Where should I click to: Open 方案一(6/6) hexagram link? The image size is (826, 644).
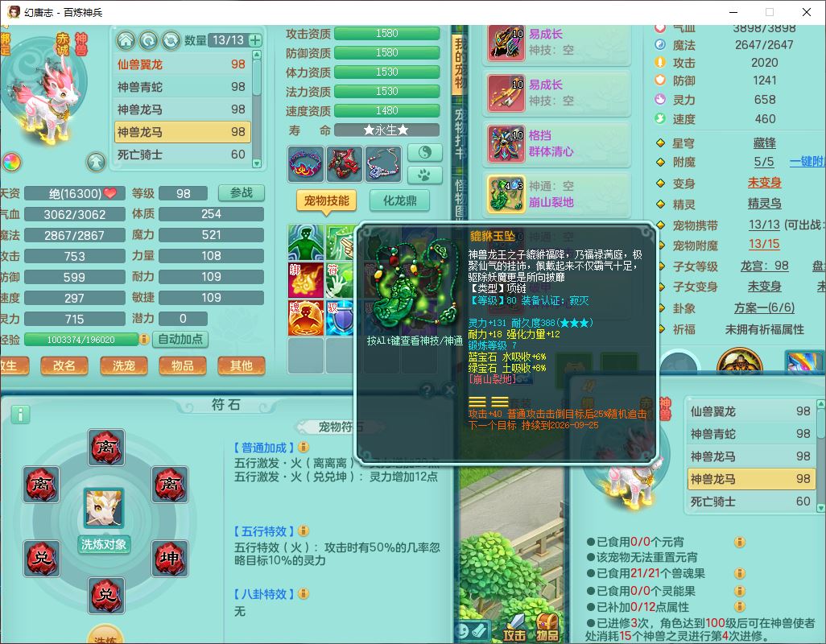pyautogui.click(x=764, y=308)
